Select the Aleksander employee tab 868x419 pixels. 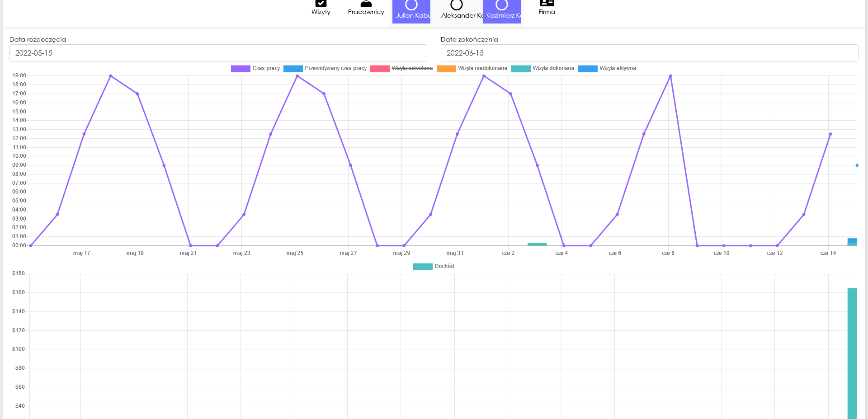tap(457, 11)
